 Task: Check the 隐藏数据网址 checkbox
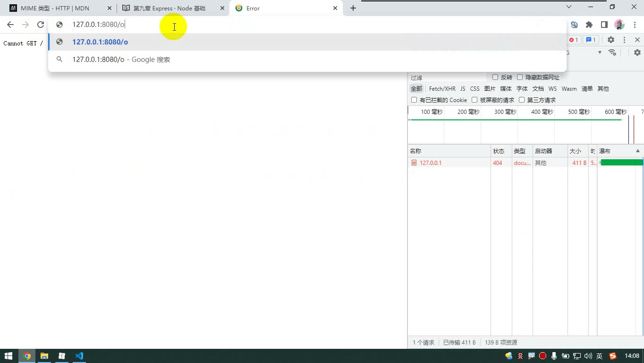coord(520,77)
